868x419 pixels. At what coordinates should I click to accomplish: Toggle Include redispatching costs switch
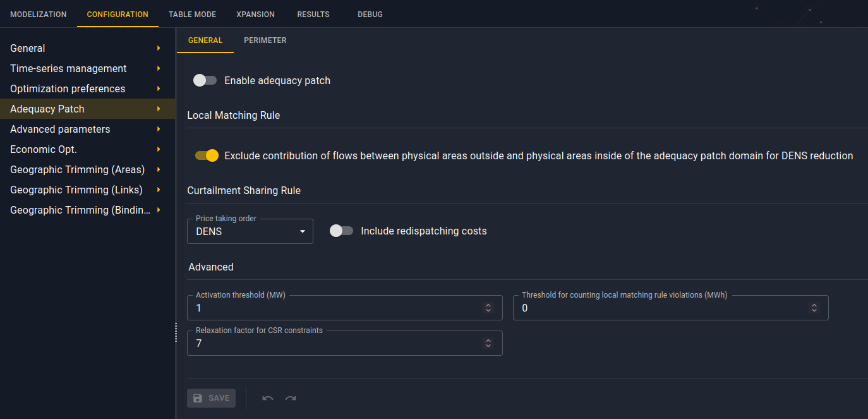pyautogui.click(x=341, y=231)
